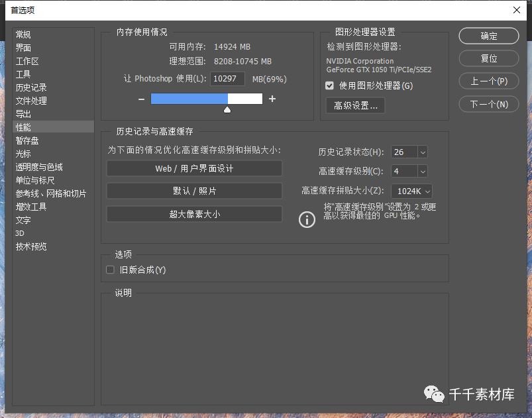Click the minus icon to decrease memory usage
The height and width of the screenshot is (418, 532).
tap(140, 98)
